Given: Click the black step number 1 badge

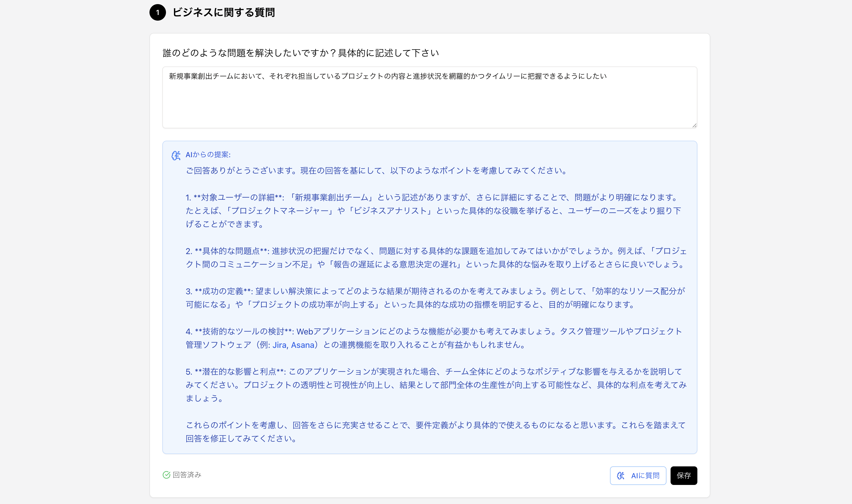Looking at the screenshot, I should click(x=157, y=13).
